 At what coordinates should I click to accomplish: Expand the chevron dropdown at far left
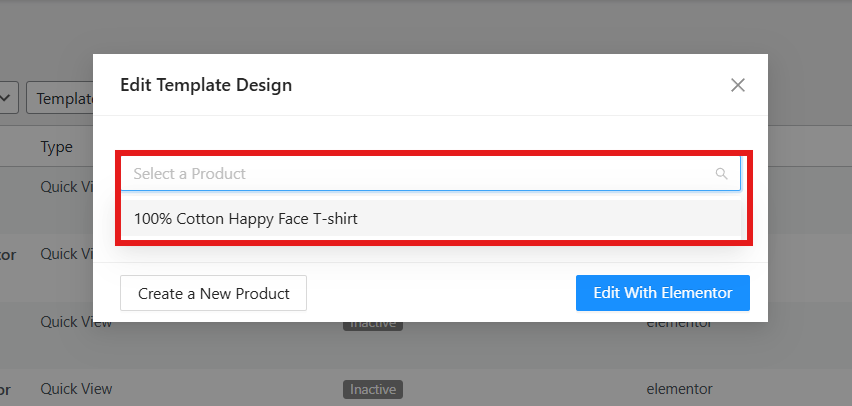[7, 99]
